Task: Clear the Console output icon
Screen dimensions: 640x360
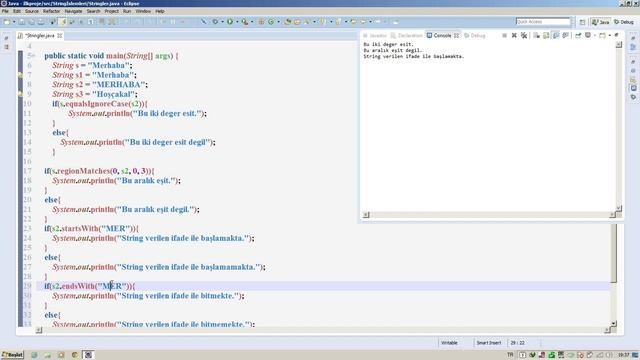Action: pos(536,36)
